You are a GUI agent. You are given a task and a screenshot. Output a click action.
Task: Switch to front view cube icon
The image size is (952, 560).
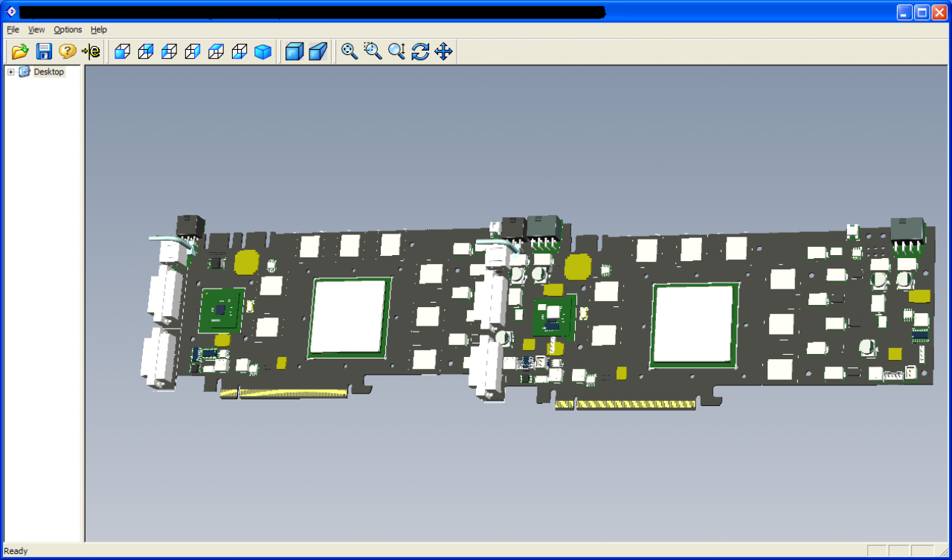pyautogui.click(x=122, y=51)
